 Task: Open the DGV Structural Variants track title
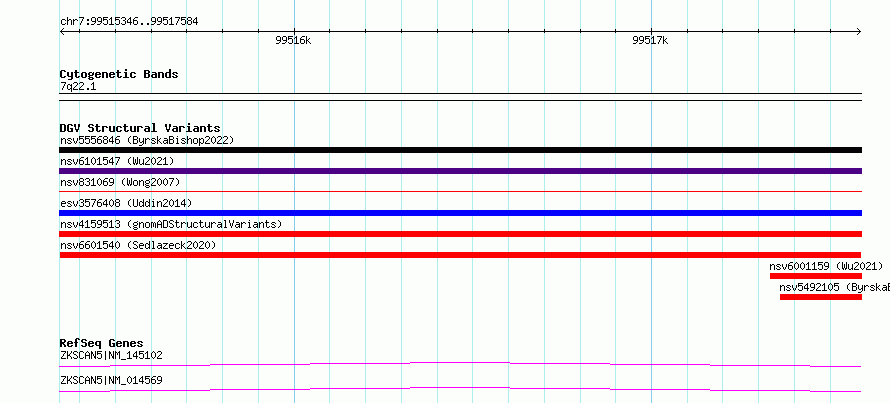[140, 128]
